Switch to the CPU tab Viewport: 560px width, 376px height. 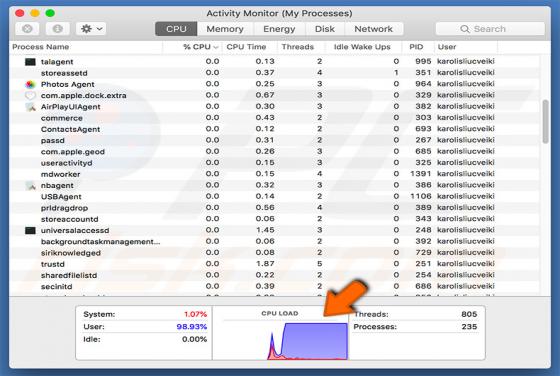tap(176, 29)
